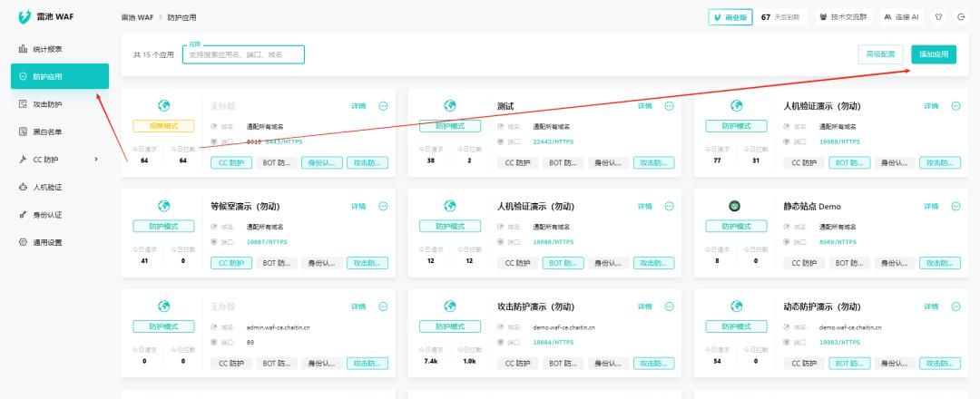Click globe icon of admin.waf-ce.chaitin.cn card

coord(163,306)
